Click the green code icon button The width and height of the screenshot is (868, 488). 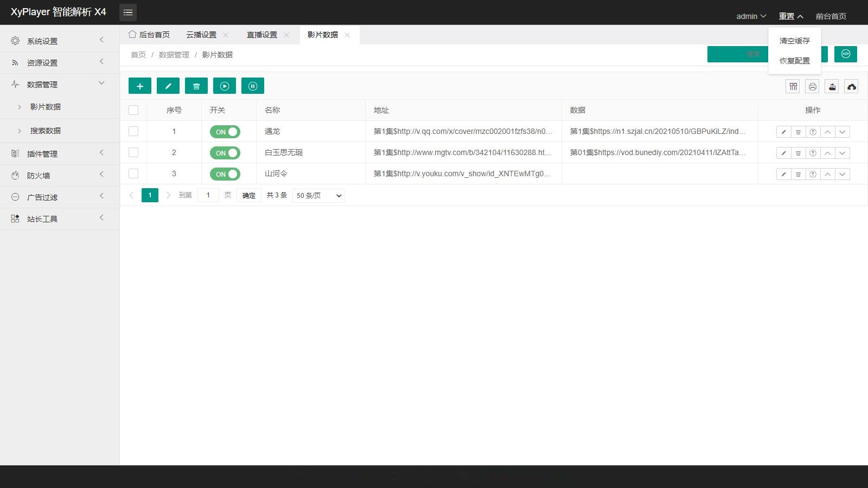tap(846, 54)
